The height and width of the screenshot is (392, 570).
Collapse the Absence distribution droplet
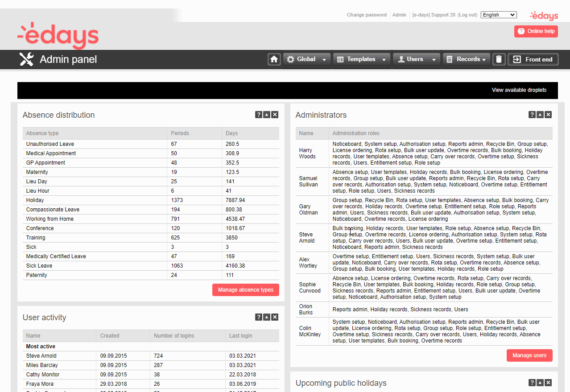point(267,115)
